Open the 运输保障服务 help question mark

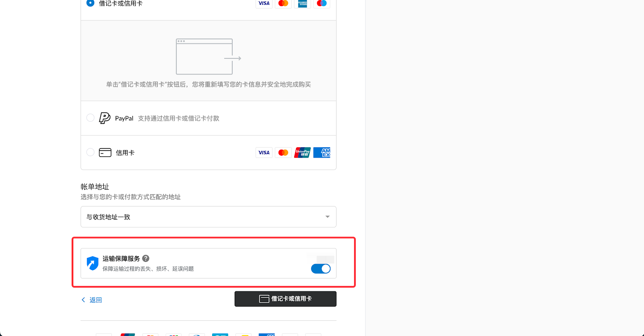tap(146, 258)
